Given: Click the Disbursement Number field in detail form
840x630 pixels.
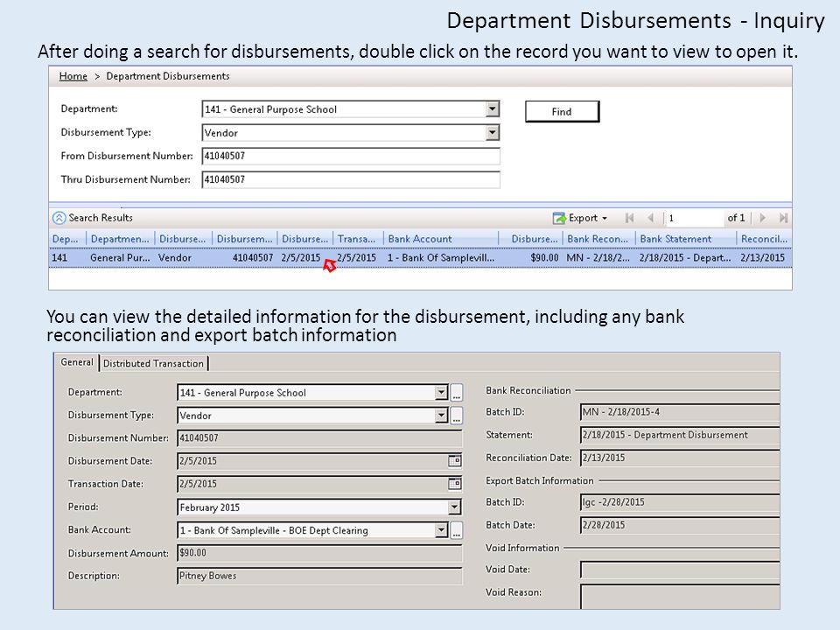Looking at the screenshot, I should coord(319,438).
